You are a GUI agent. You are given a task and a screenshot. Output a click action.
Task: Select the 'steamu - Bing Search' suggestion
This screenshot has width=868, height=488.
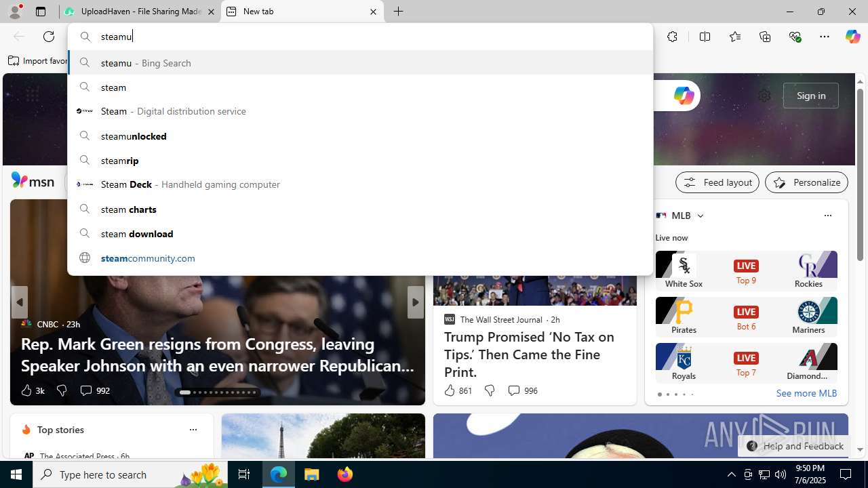360,63
